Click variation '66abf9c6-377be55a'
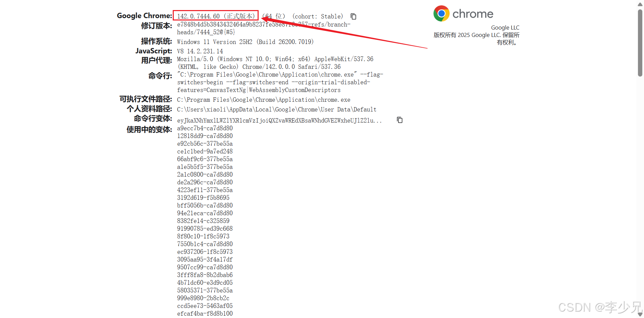 205,159
